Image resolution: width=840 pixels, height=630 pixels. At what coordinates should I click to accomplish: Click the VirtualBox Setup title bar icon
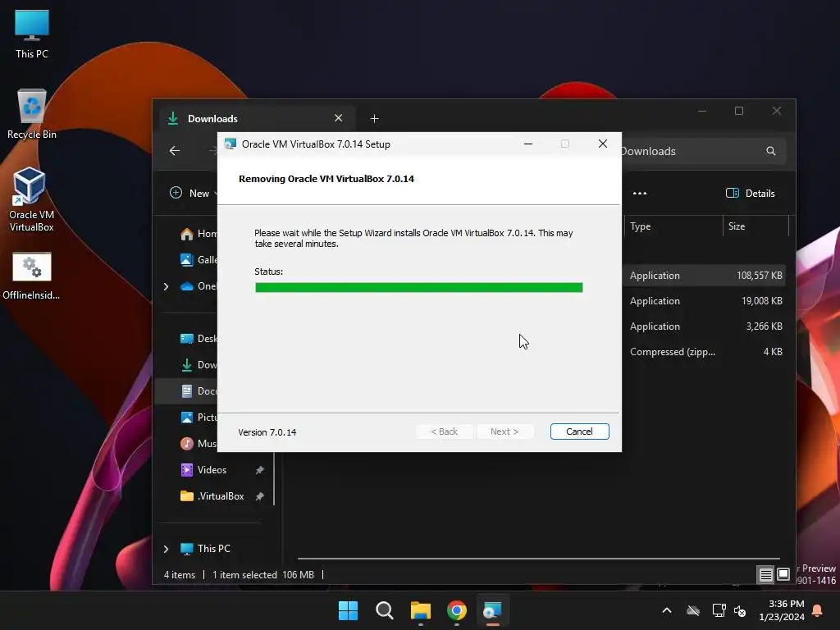[x=231, y=144]
